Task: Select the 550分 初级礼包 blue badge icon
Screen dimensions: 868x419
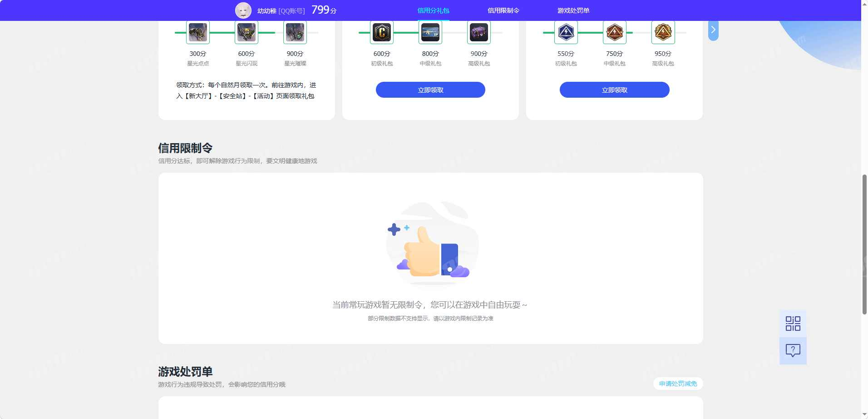Action: (x=566, y=32)
